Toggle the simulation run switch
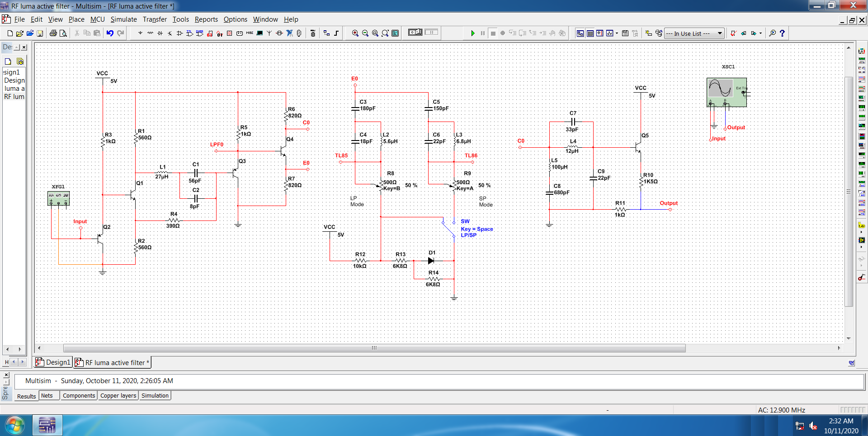This screenshot has height=436, width=868. coord(415,33)
